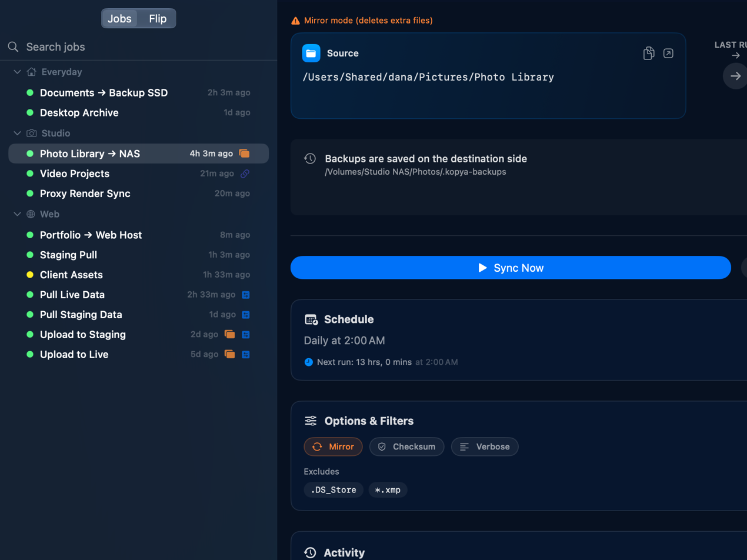
Task: Switch to the Jobs tab
Action: point(119,19)
